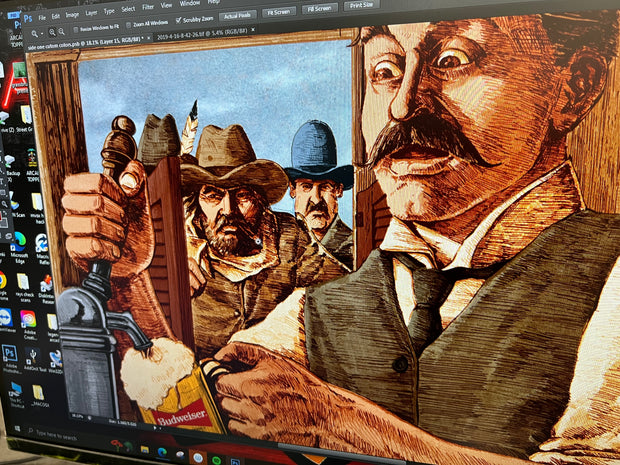Close the side one document tab

[149, 38]
